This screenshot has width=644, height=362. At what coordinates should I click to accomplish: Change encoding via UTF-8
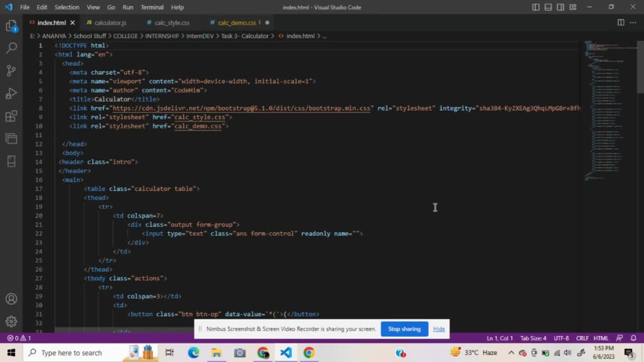pyautogui.click(x=561, y=338)
